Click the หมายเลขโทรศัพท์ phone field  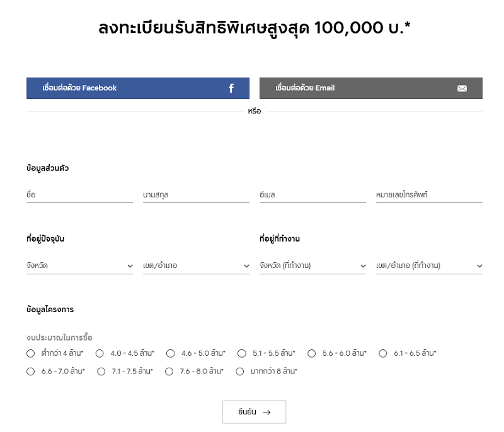tap(429, 195)
